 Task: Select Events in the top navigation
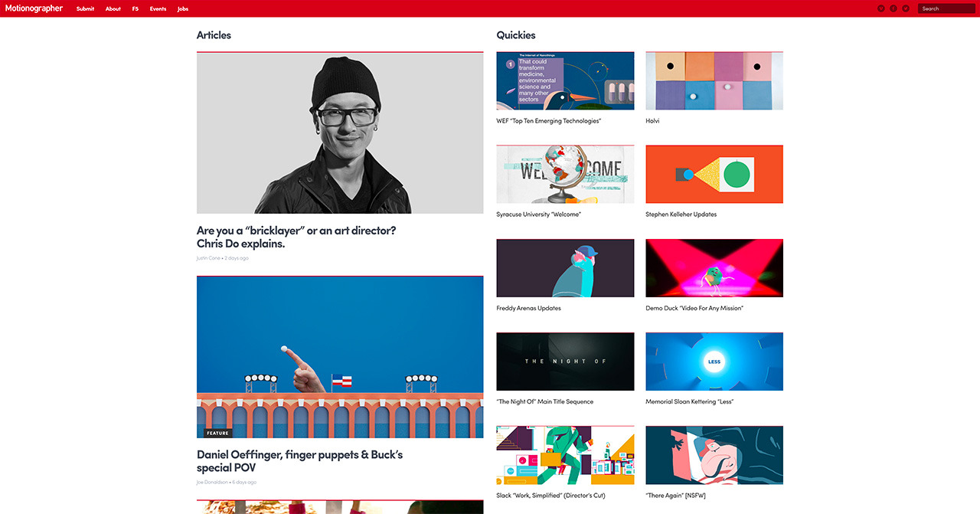[x=158, y=9]
